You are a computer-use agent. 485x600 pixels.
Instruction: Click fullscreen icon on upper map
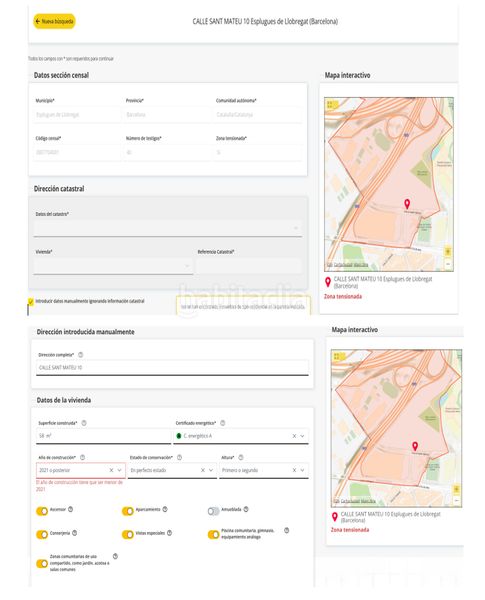[x=330, y=104]
